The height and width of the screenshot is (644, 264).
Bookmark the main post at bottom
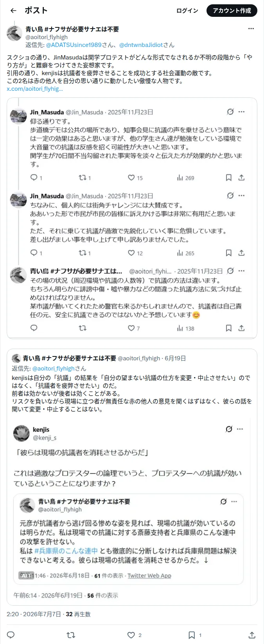click(x=192, y=635)
